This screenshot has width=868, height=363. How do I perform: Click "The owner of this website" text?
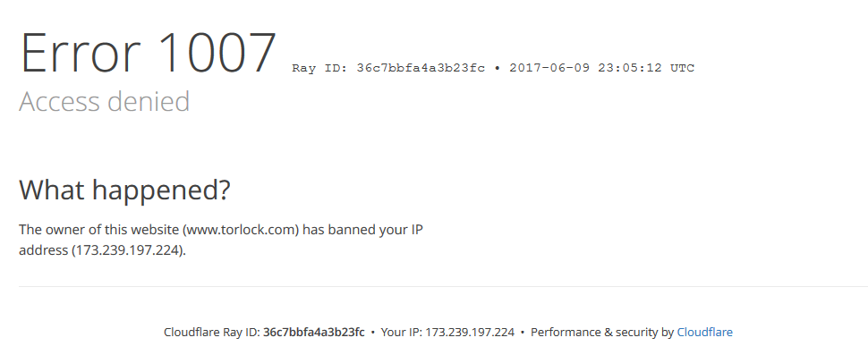tap(99, 229)
